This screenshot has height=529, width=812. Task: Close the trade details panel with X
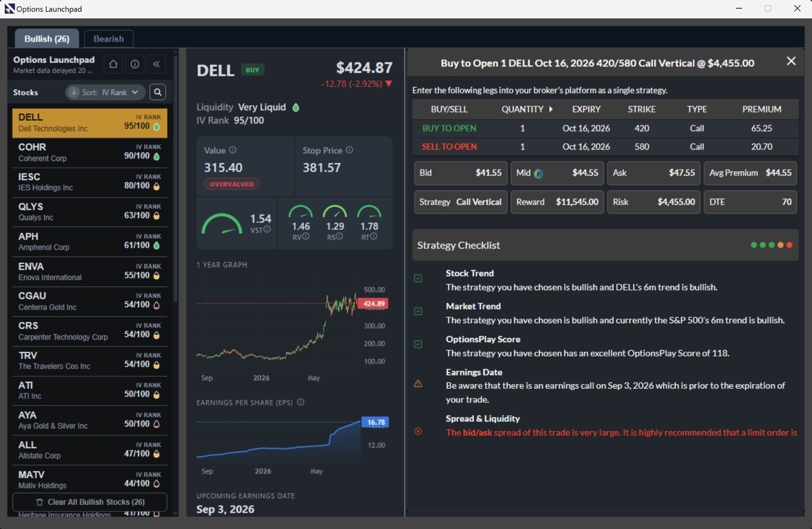(x=791, y=61)
